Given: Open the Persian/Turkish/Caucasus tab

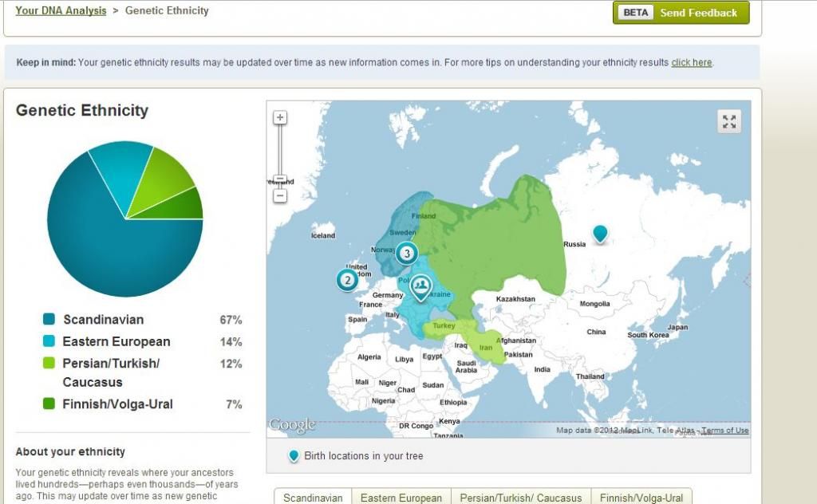Looking at the screenshot, I should 521,498.
